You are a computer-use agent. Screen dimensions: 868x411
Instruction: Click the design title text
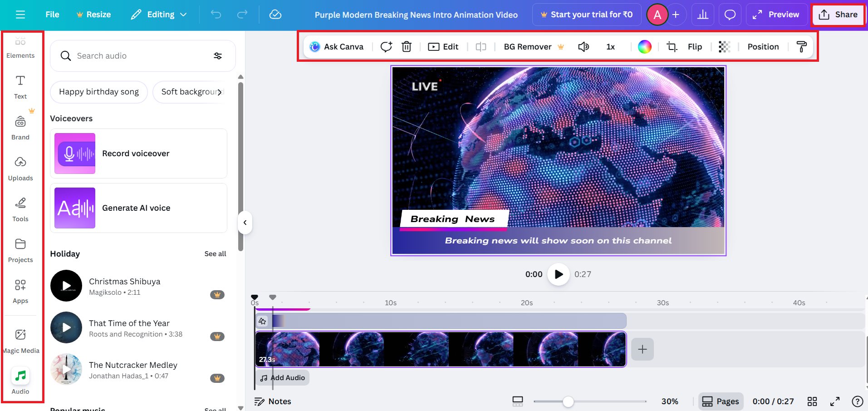416,15
